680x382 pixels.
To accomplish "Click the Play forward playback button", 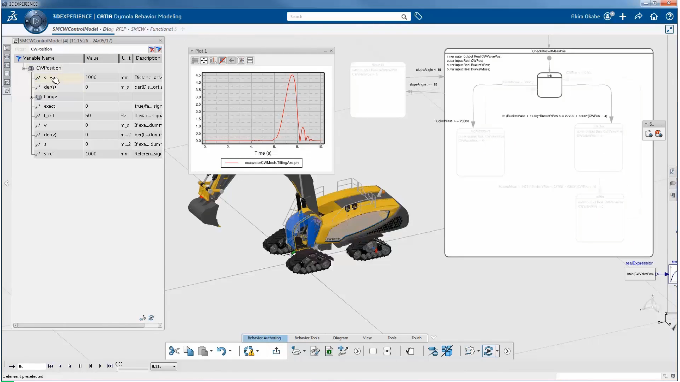I will point(100,366).
